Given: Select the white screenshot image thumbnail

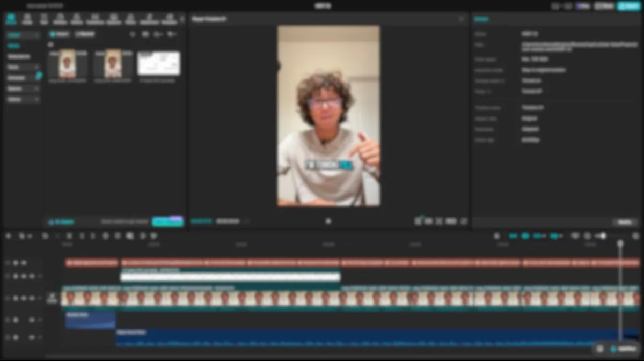Looking at the screenshot, I should (159, 63).
